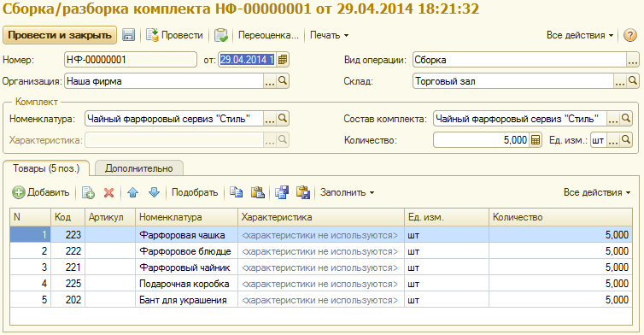Move row down with blue arrow
644x335 pixels.
pyautogui.click(x=154, y=192)
